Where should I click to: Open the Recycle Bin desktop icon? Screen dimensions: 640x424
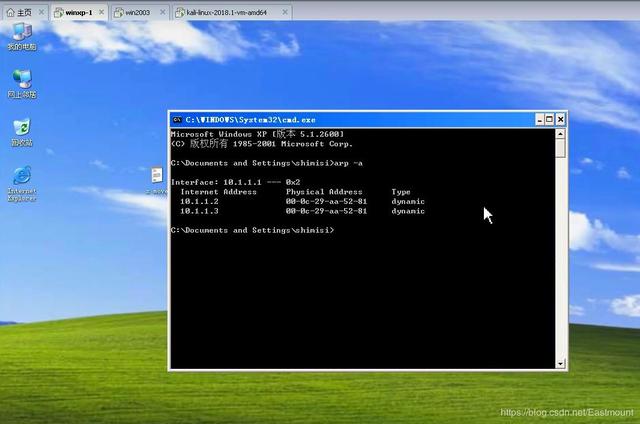click(22, 132)
